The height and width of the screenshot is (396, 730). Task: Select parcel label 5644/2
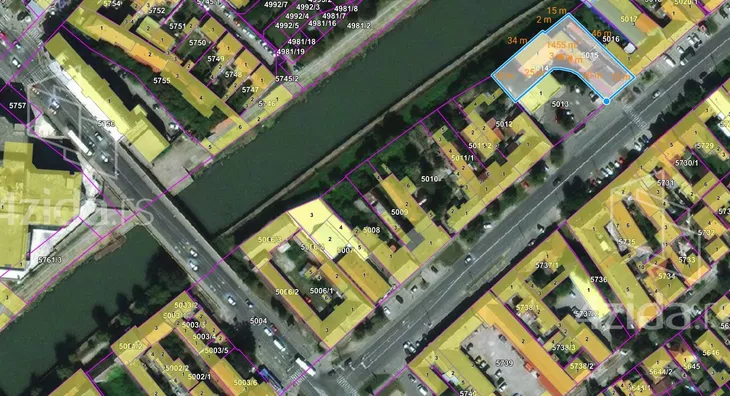point(661,371)
